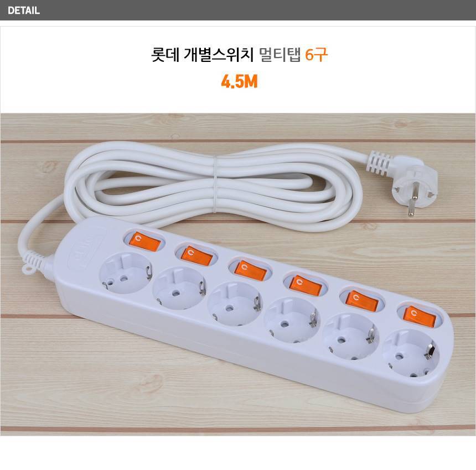Select the second socket from the cord end
Viewport: 476px width, 470px height.
pyautogui.click(x=179, y=288)
